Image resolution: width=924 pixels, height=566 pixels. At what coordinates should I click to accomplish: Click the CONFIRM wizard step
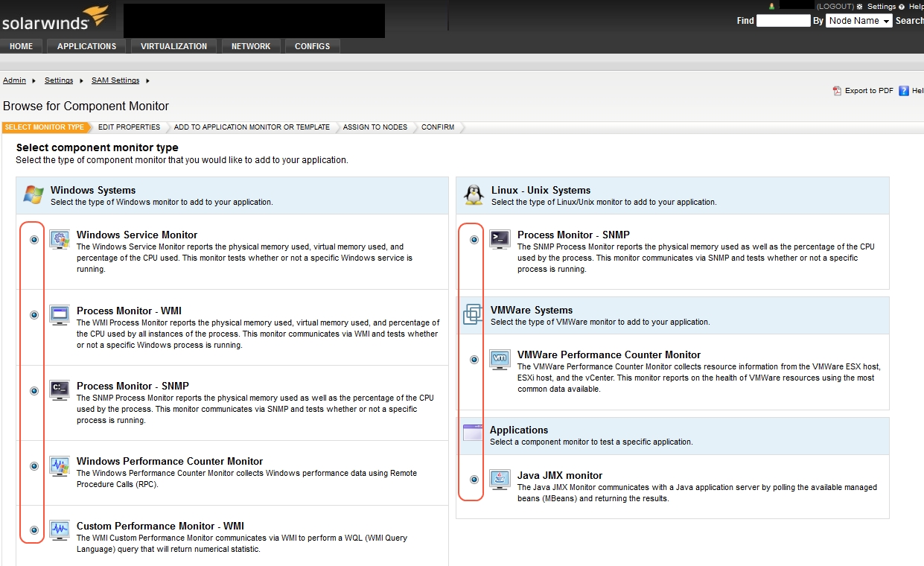point(438,127)
